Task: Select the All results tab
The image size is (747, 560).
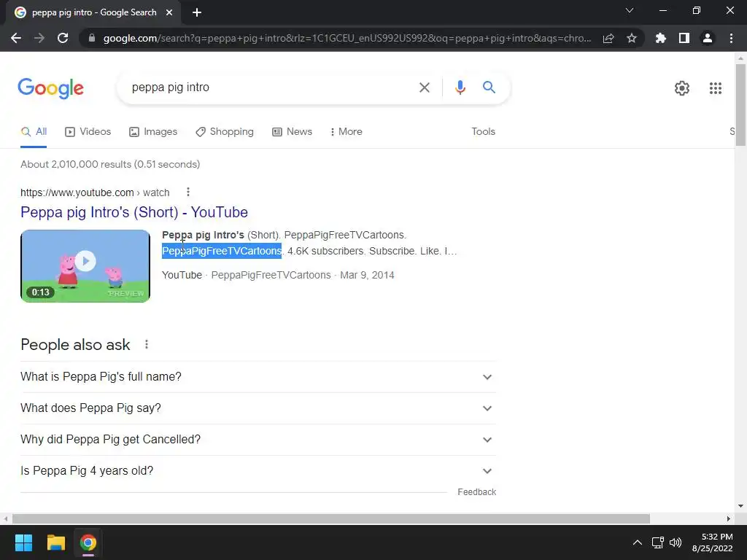Action: coord(34,132)
